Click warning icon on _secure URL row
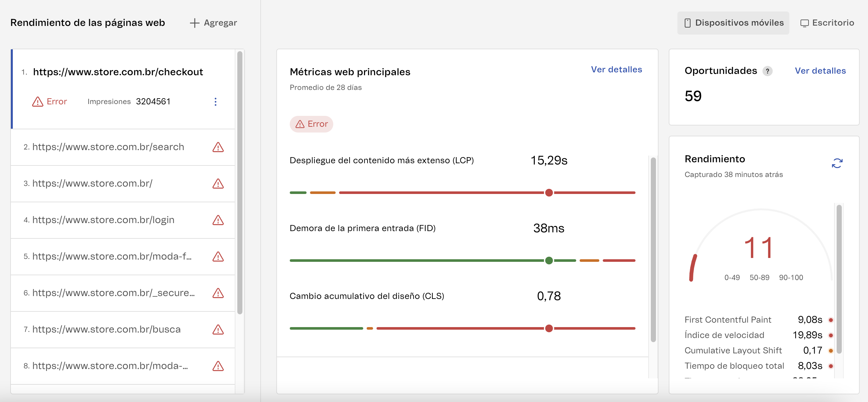Screen dimensions: 868x402 [x=218, y=293]
